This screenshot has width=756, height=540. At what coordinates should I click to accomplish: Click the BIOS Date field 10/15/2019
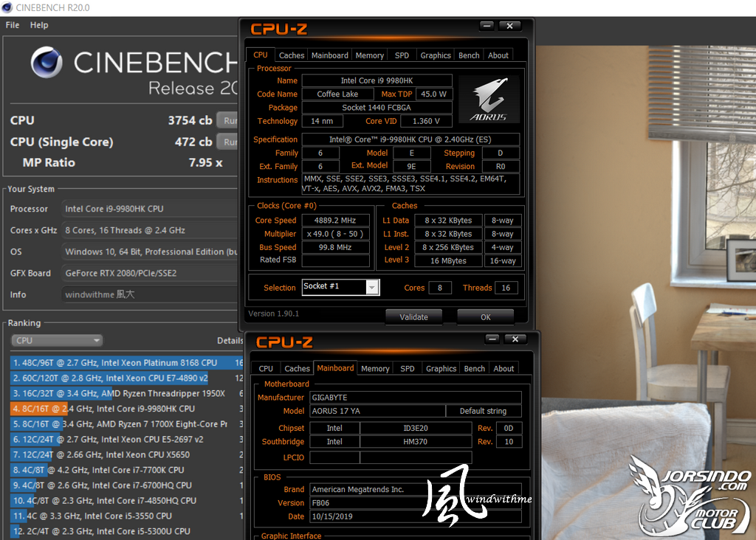416,516
